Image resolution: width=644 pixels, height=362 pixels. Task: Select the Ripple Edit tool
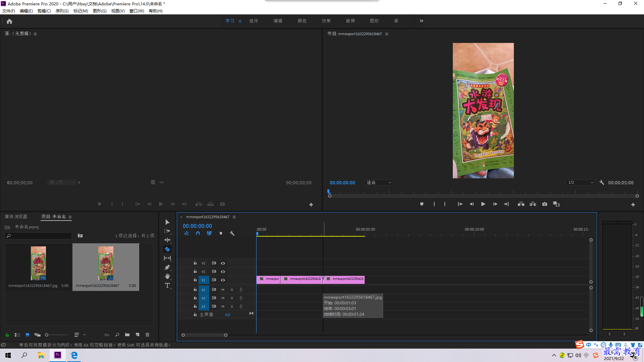point(167,240)
